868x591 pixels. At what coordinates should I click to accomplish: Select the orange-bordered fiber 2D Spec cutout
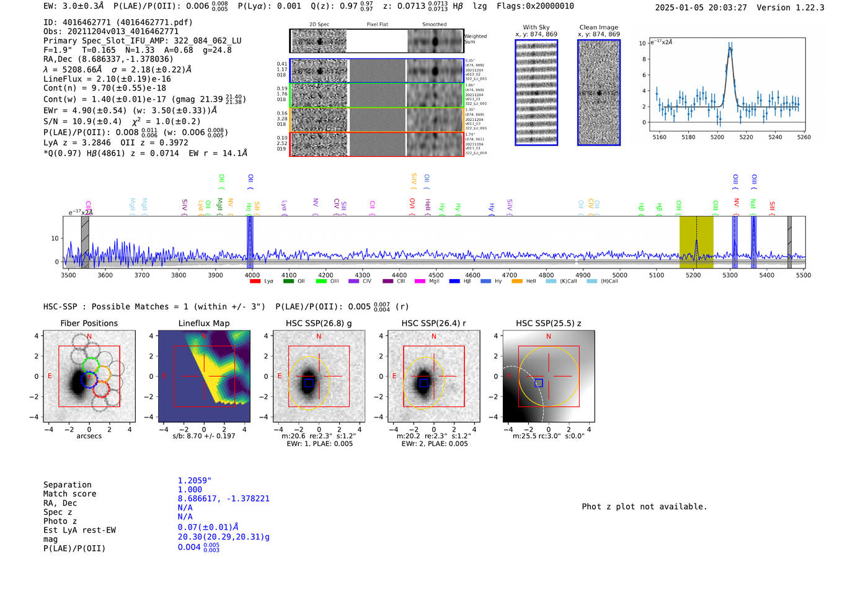319,120
